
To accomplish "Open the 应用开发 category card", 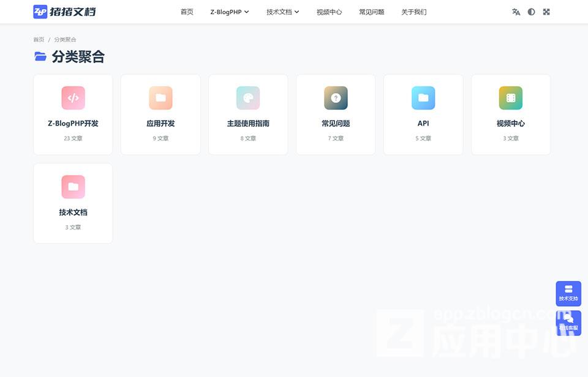I will tap(160, 114).
